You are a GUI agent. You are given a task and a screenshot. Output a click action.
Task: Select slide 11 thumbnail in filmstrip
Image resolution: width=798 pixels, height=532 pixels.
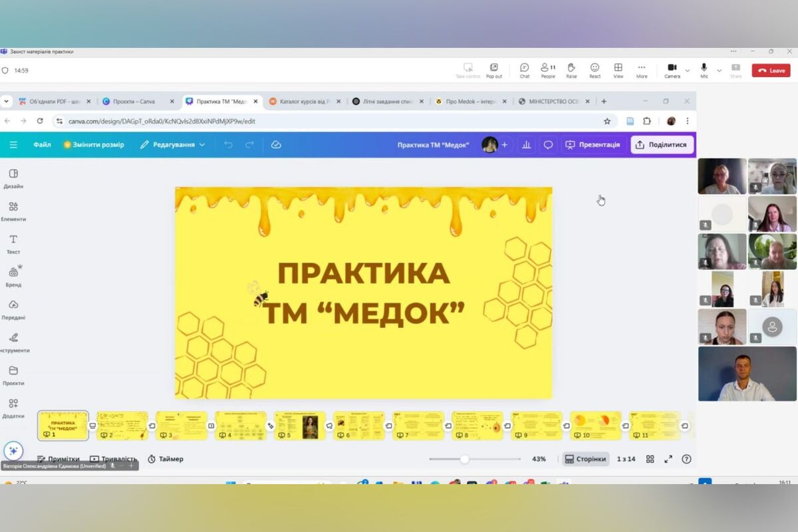pyautogui.click(x=655, y=426)
